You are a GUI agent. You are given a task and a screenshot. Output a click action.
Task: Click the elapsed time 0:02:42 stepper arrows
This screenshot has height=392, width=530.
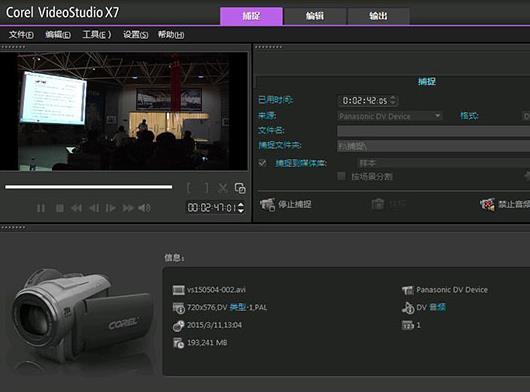pos(393,100)
